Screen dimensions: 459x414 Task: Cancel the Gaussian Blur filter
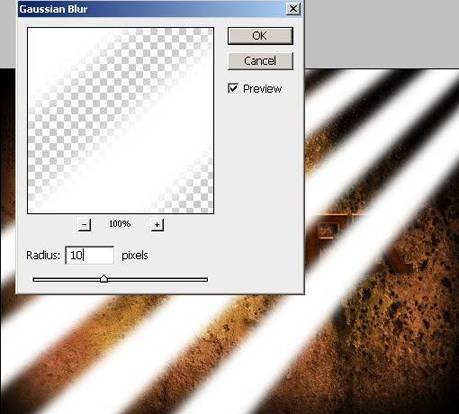pyautogui.click(x=260, y=61)
